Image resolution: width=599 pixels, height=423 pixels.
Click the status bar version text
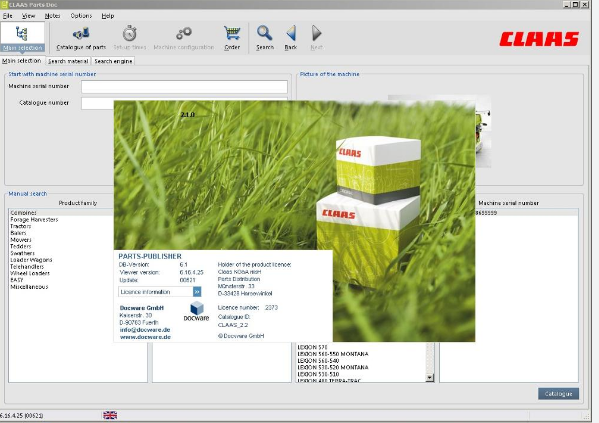click(21, 415)
